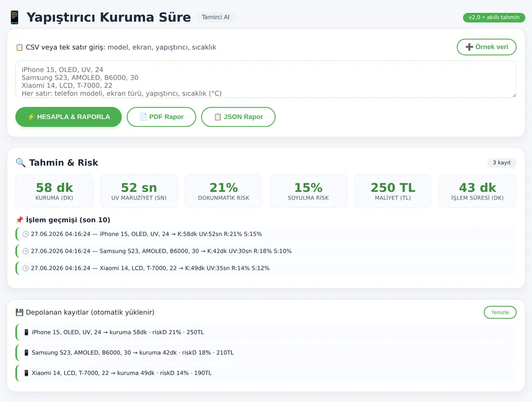Click the 43 dk İŞLEM SÜRESİ card

pos(477,191)
